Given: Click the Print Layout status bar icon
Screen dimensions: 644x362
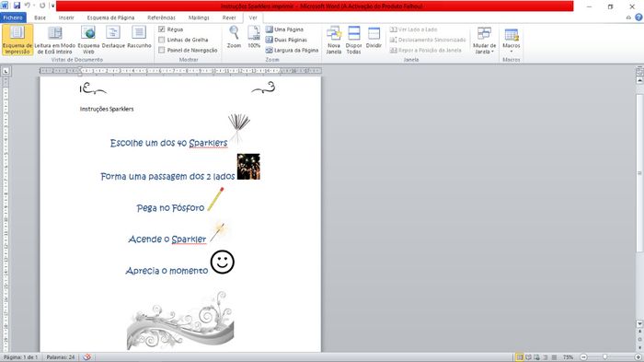Looking at the screenshot, I should coord(520,357).
